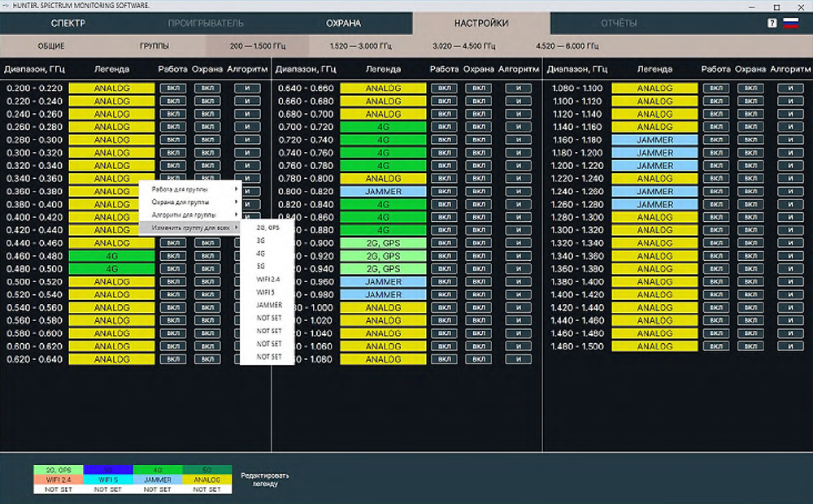813x504 pixels.
Task: Open the ОБЩИЕ settings sub-tab
Action: coord(50,46)
